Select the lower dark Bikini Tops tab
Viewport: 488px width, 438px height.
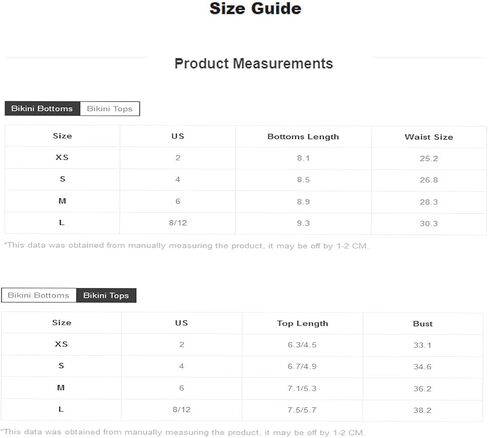[106, 295]
